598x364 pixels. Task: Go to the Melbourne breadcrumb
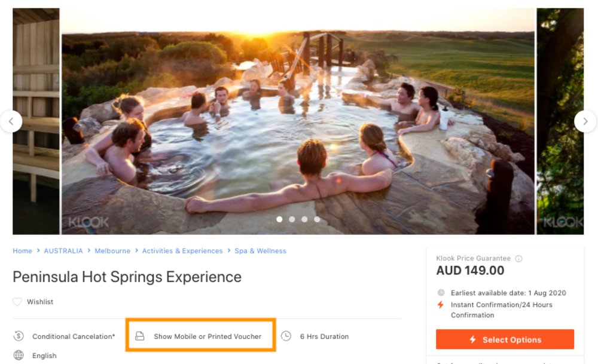[112, 251]
